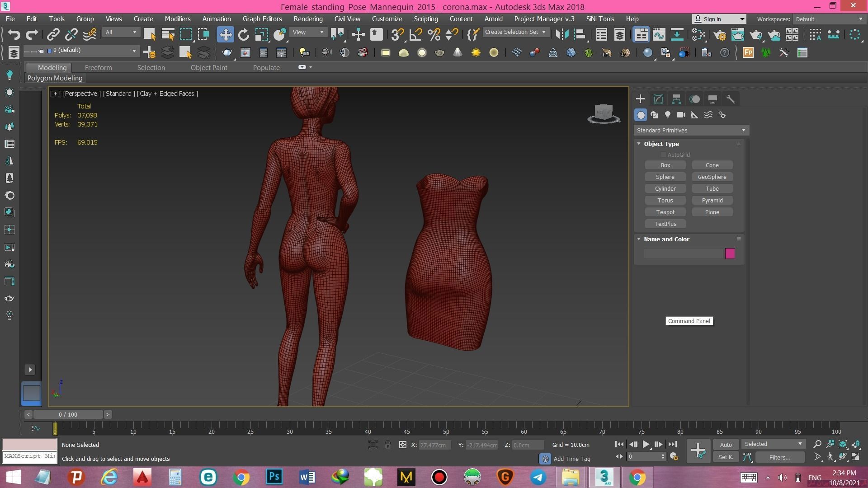The height and width of the screenshot is (488, 868).
Task: Click the Mirror tool icon
Action: click(x=562, y=34)
